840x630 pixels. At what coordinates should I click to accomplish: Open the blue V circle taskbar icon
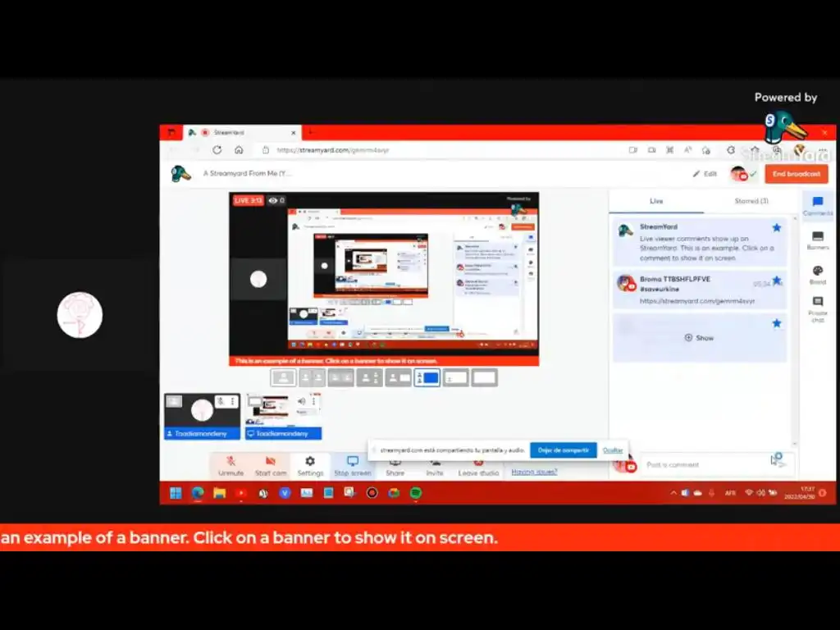coord(285,493)
